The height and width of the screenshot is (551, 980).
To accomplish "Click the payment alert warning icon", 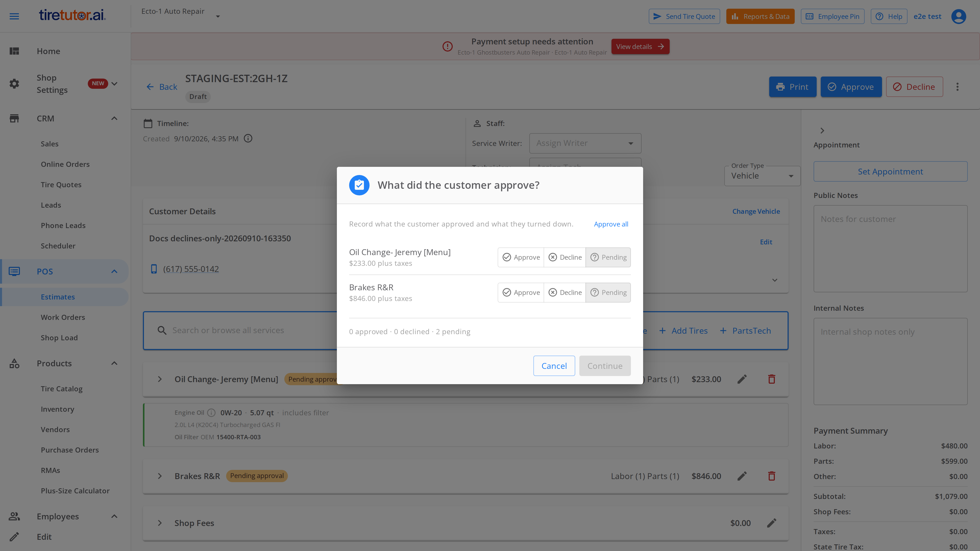I will pos(447,46).
